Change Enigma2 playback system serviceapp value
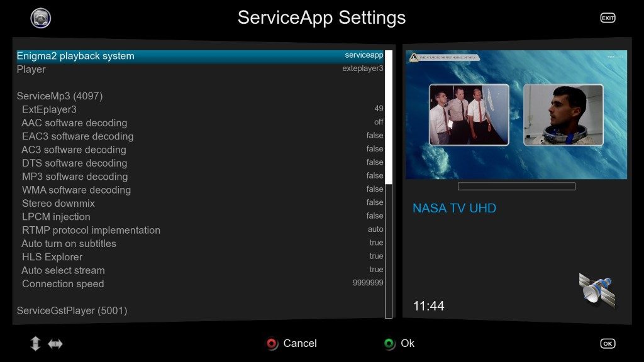 tap(364, 55)
